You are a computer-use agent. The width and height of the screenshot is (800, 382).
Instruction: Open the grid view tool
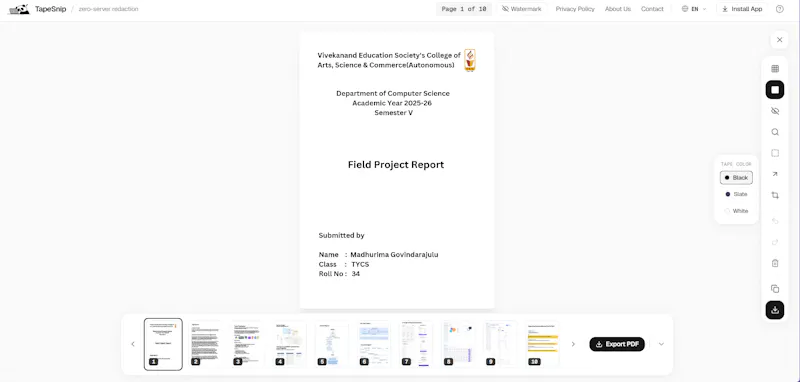pos(775,69)
